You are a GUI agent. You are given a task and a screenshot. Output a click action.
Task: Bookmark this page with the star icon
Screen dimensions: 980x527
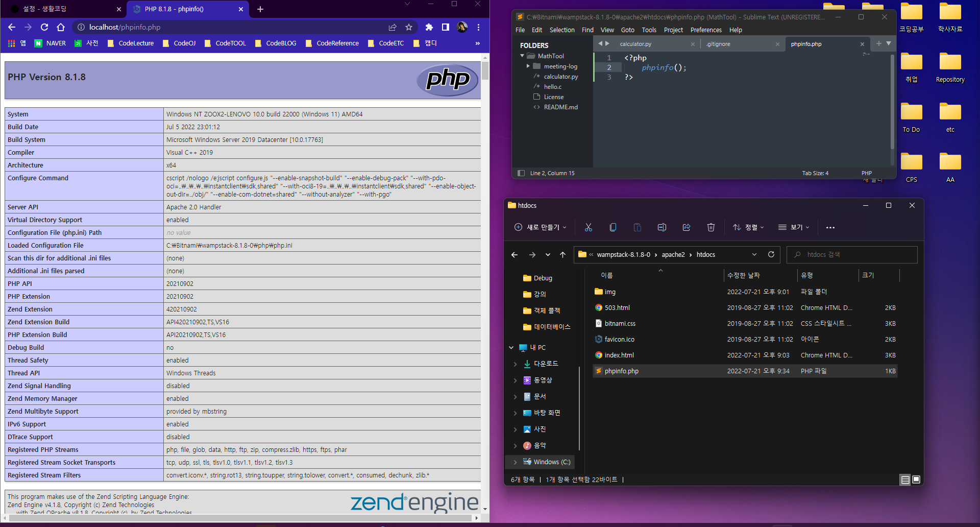coord(409,27)
